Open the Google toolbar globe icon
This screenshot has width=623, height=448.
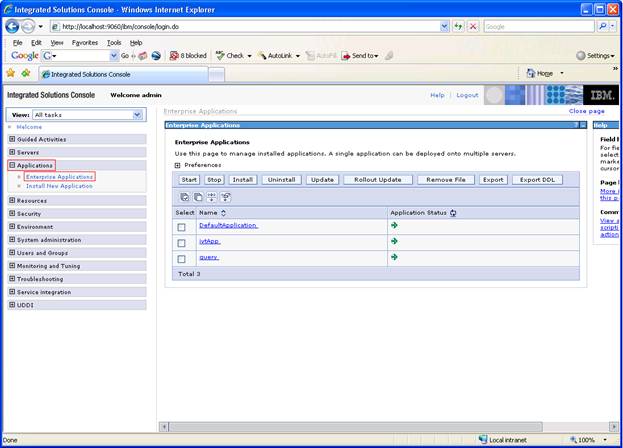pyautogui.click(x=156, y=56)
